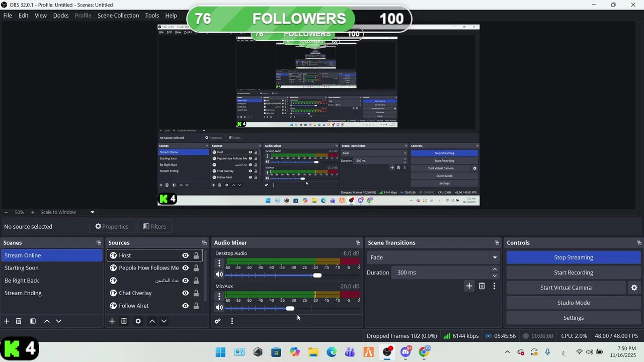Pop out the Sources dock
644x362 pixels.
coord(204,243)
